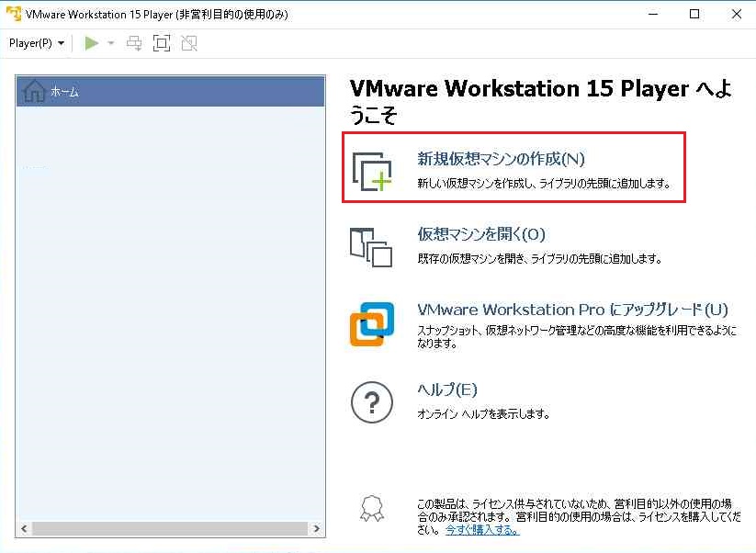Select the ホーム item in library

coord(171,91)
